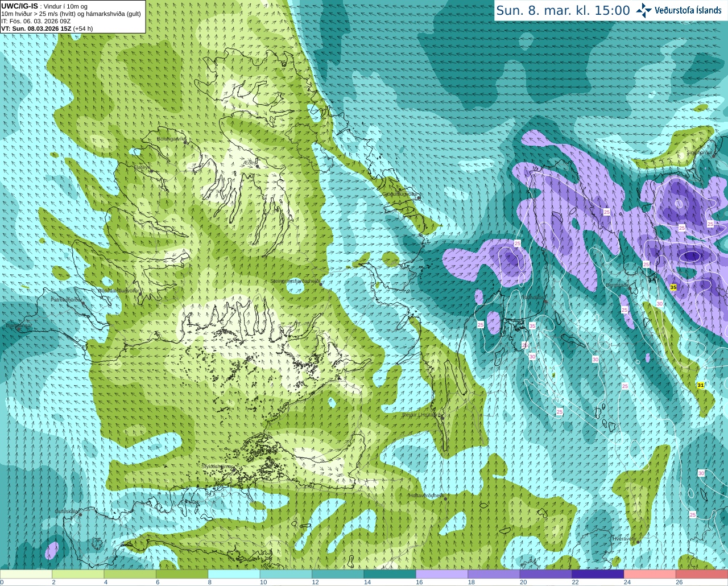Select the 6–8 m/s olive green legend swatch
This screenshot has width=728, height=586.
click(182, 574)
